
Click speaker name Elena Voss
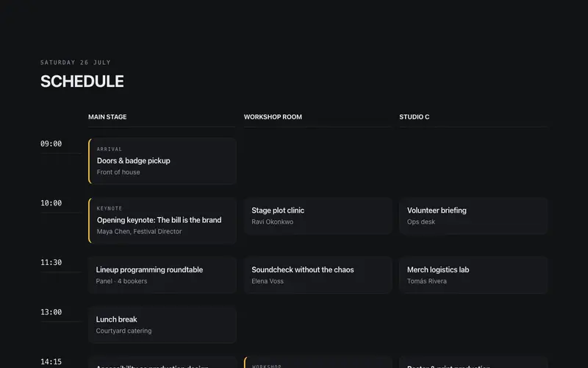(x=268, y=281)
